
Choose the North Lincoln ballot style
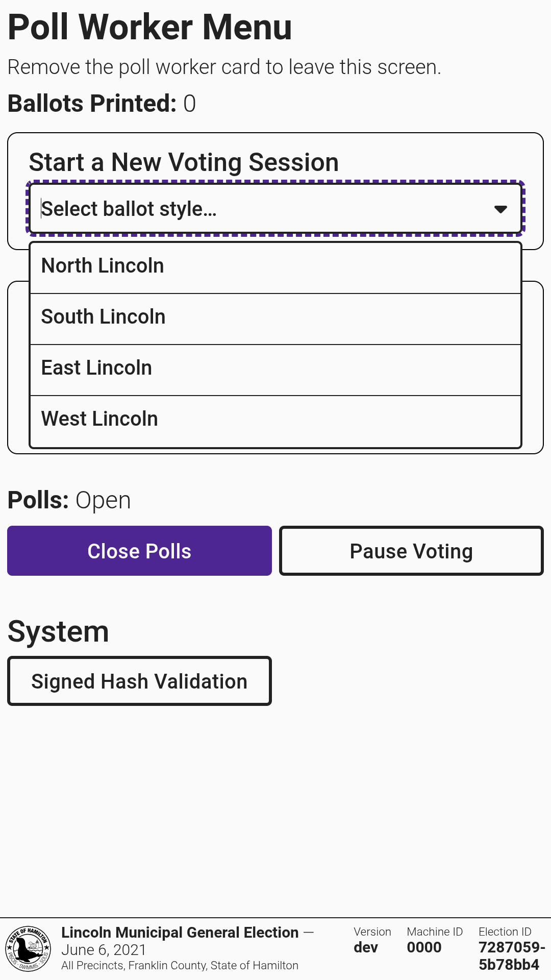coord(275,266)
